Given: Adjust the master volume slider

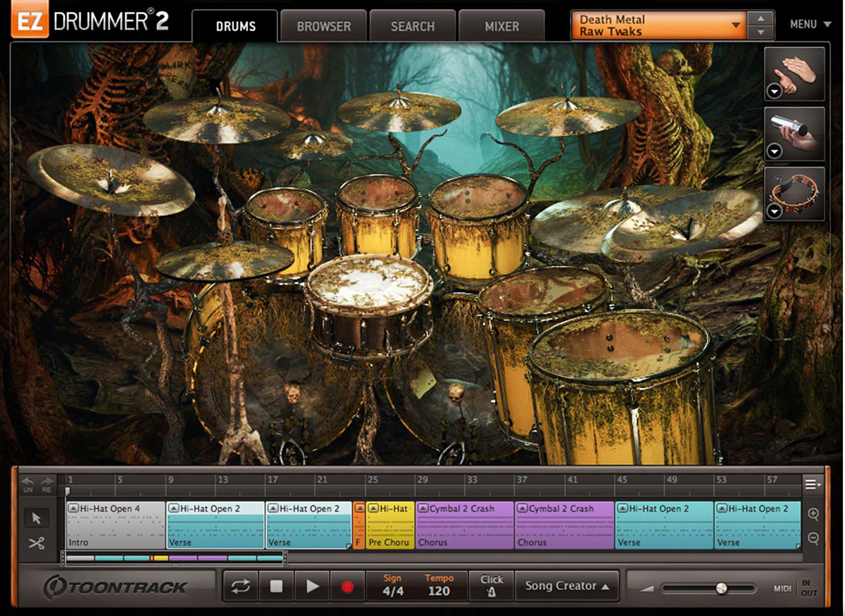Looking at the screenshot, I should [721, 588].
